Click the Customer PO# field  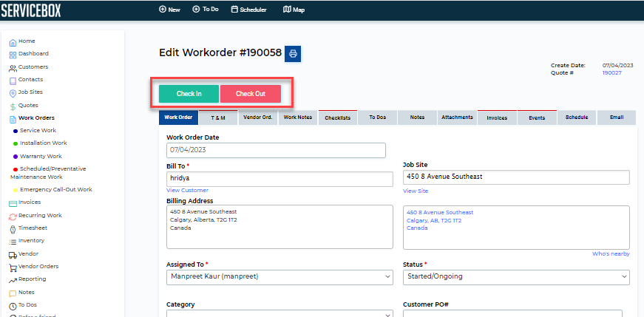pyautogui.click(x=512, y=314)
